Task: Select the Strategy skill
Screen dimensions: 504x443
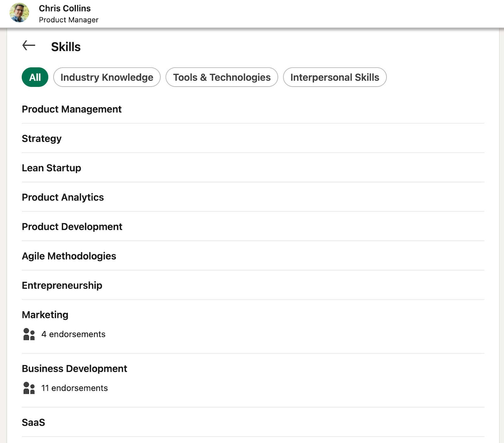Action: point(41,139)
